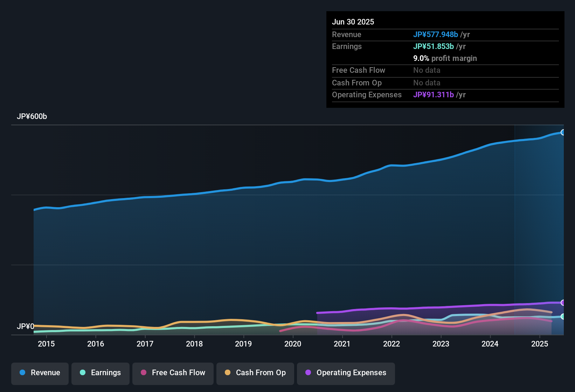Viewport: 575px width, 392px height.
Task: Click the Operating Expenses endpoint marker
Action: 563,302
